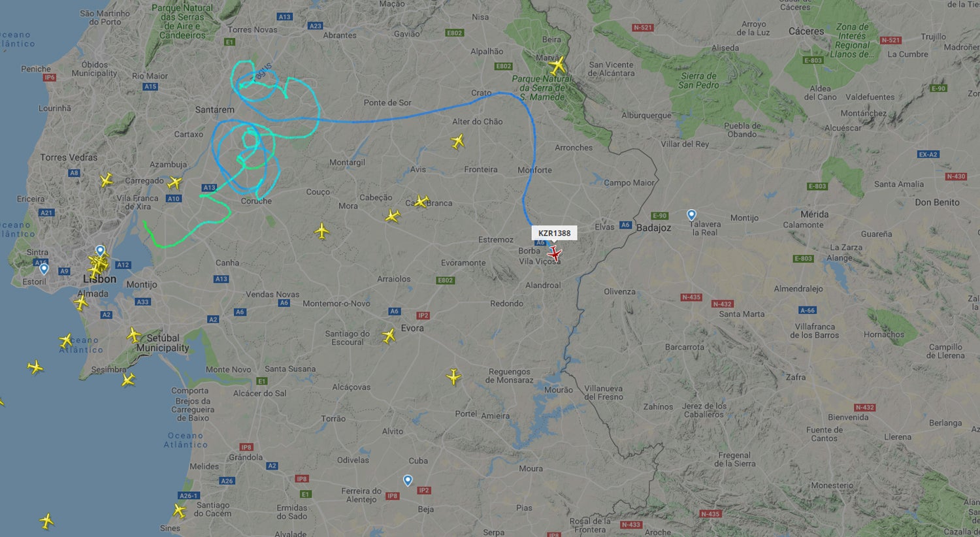This screenshot has width=980, height=537.
Task: Select the aircraft southeast of Couço
Action: [321, 231]
